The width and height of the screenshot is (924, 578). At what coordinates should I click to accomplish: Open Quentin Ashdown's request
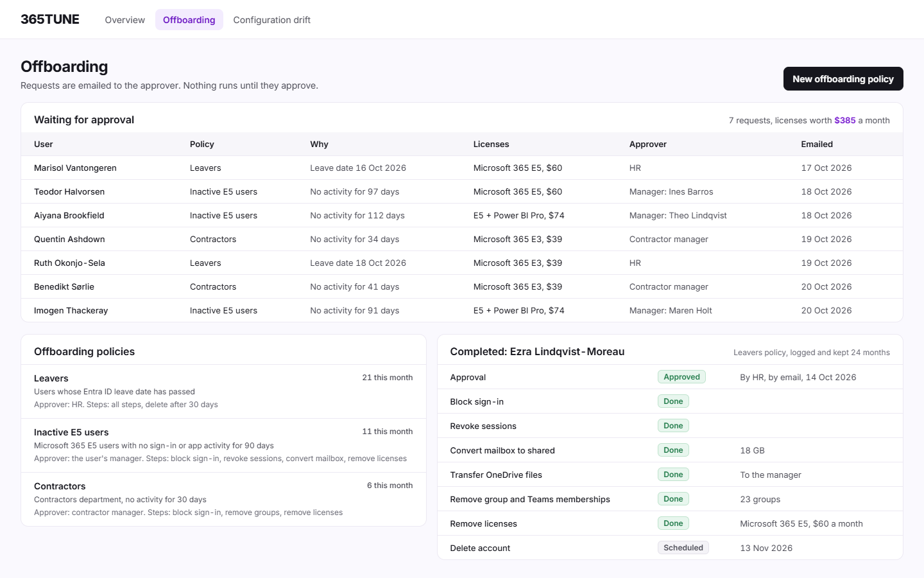[x=462, y=239]
